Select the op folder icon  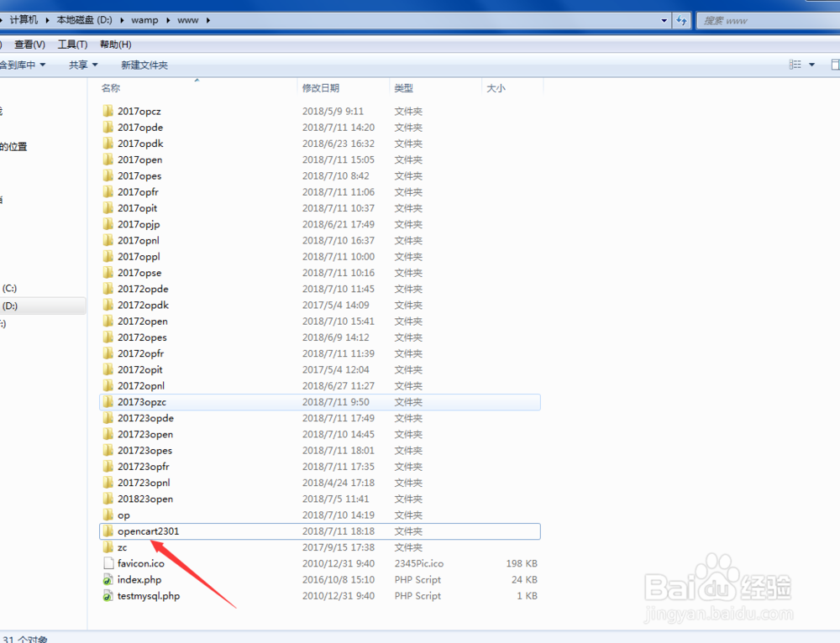coord(108,515)
